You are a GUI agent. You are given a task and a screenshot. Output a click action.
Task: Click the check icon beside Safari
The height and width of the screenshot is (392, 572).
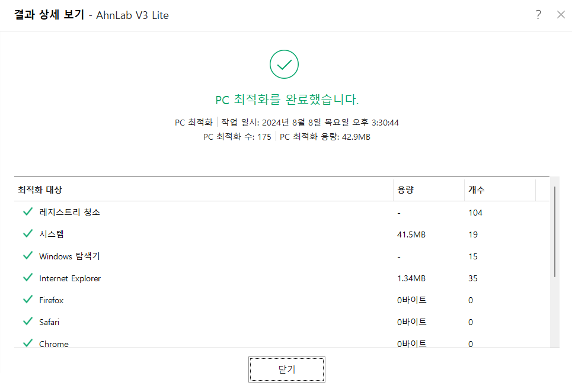point(27,322)
